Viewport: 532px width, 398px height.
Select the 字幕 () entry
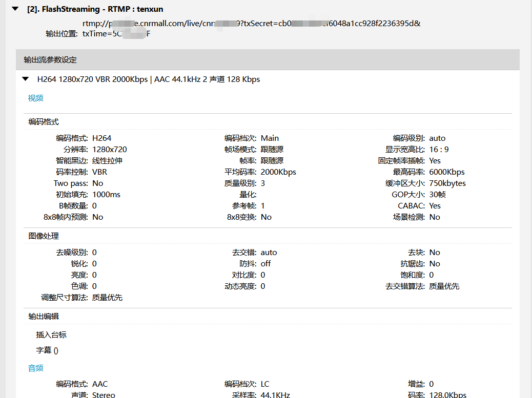pyautogui.click(x=47, y=351)
